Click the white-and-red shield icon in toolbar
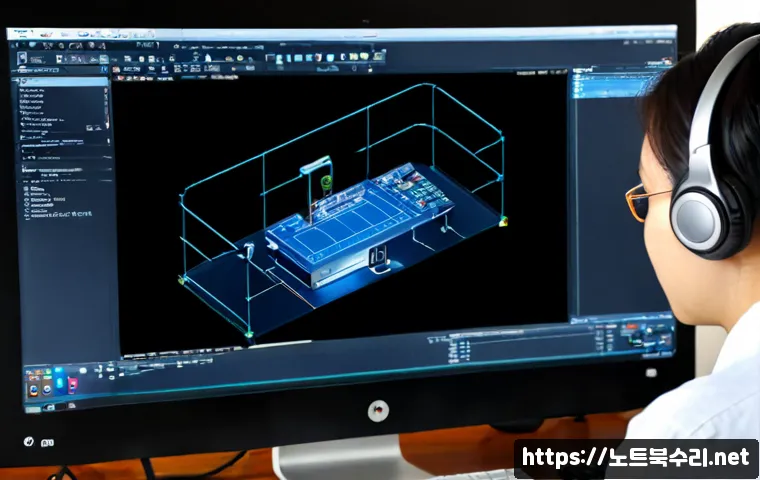Viewport: 760px width, 480px height. 318,57
